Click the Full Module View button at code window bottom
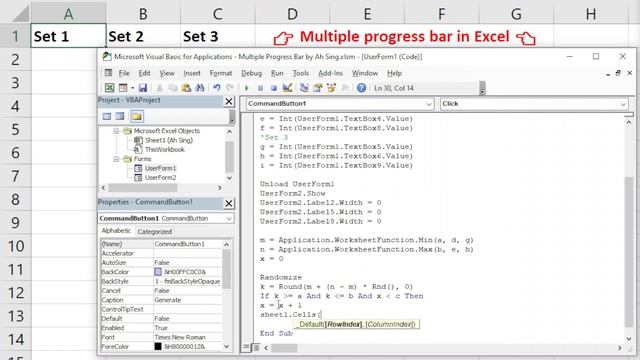Screen dimensions: 640x360 click(x=256, y=348)
